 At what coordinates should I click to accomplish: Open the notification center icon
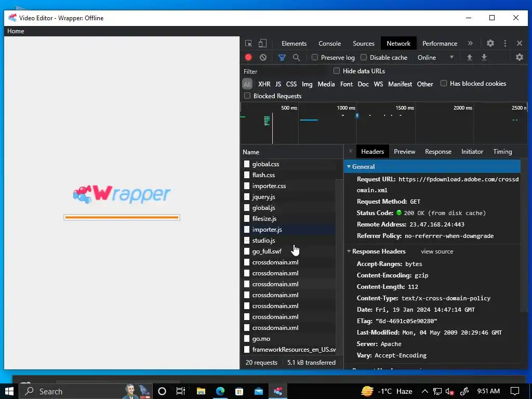pos(515,391)
